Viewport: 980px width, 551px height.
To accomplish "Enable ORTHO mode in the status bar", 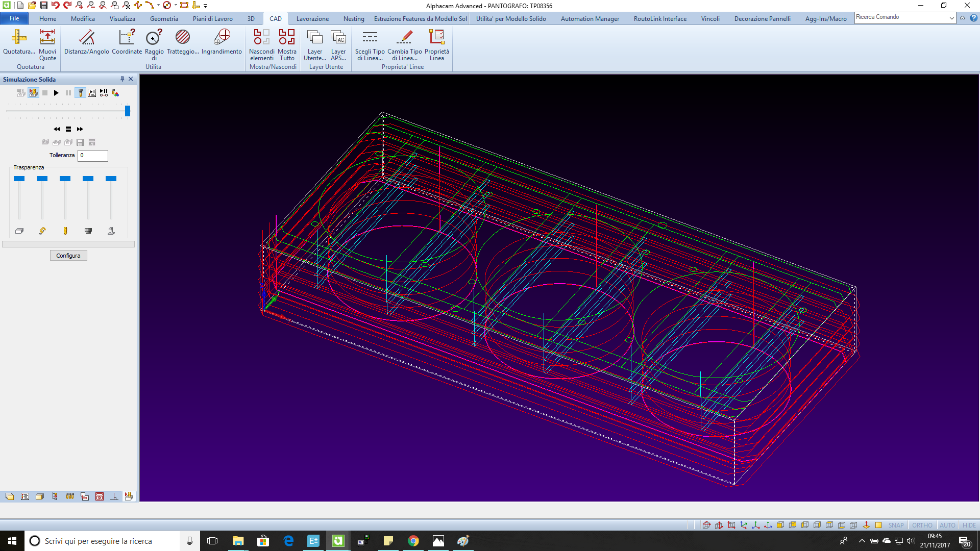I will (922, 525).
